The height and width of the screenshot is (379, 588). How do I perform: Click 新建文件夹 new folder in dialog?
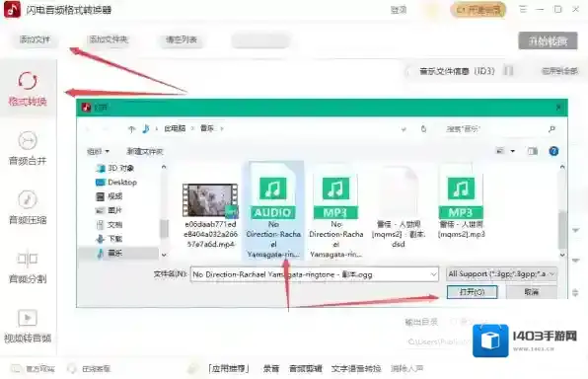click(x=145, y=152)
